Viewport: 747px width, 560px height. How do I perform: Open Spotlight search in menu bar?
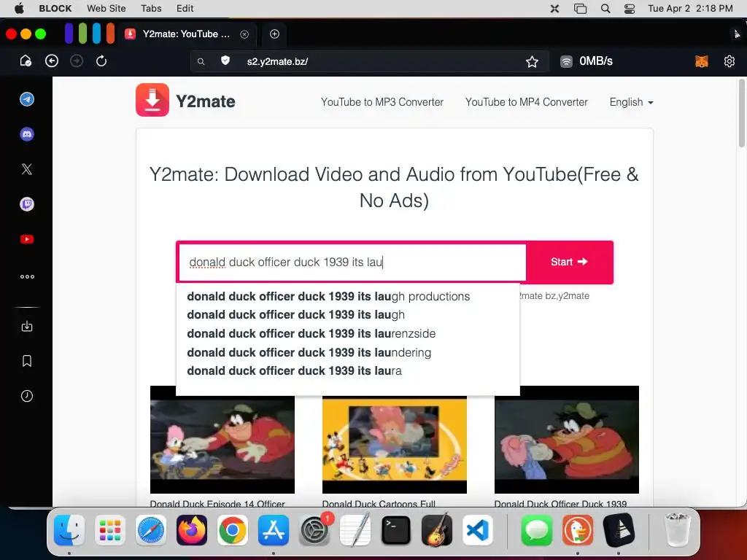tap(605, 9)
